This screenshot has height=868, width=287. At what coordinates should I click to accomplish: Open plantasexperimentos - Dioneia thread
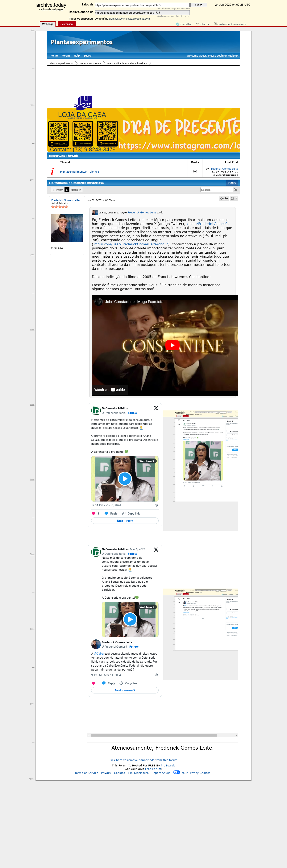pyautogui.click(x=79, y=172)
